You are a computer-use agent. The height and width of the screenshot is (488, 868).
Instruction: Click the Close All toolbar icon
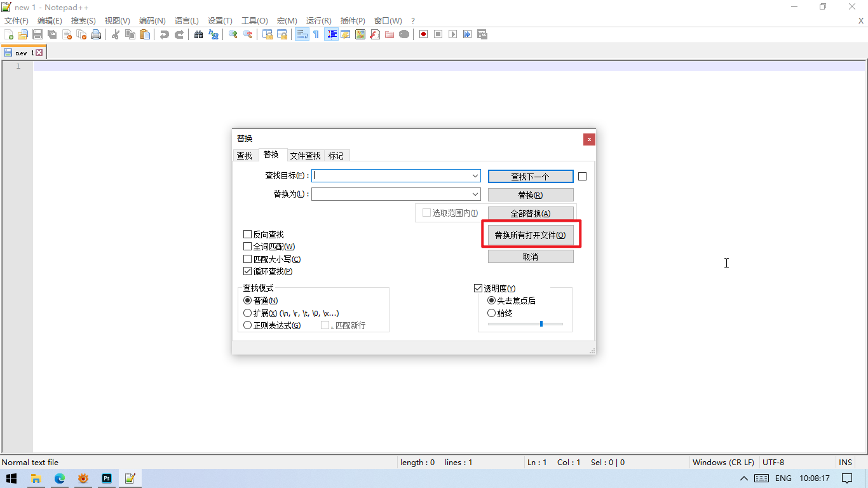(x=81, y=34)
